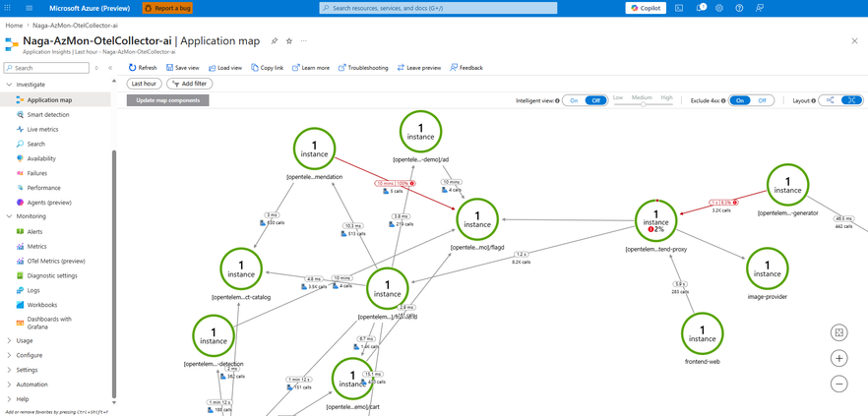Turn Intelligent view On

(574, 100)
